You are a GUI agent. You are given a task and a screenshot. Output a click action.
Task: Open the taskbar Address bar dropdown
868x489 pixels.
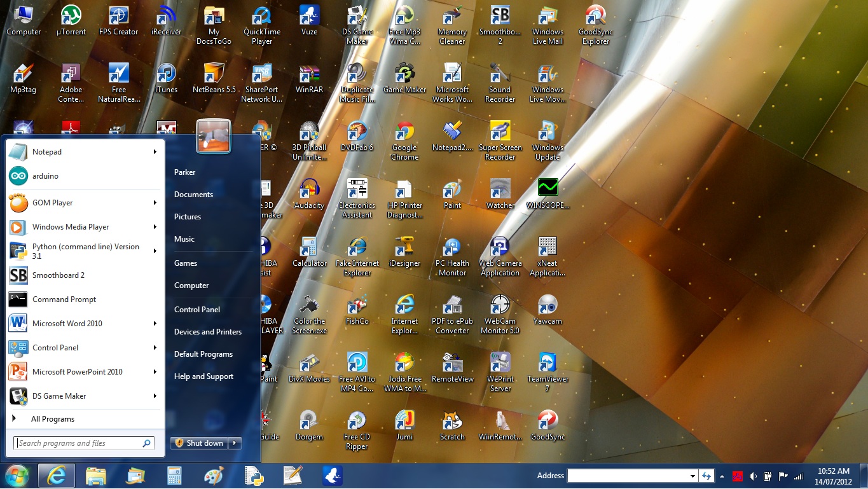[692, 476]
